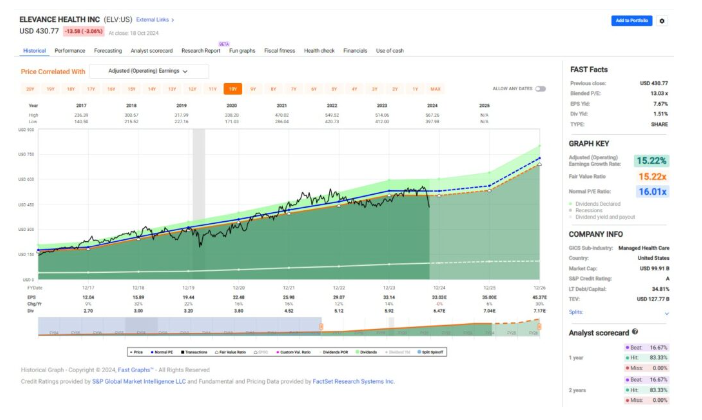Select the 1Y time range
The width and height of the screenshot is (702, 420).
[415, 89]
